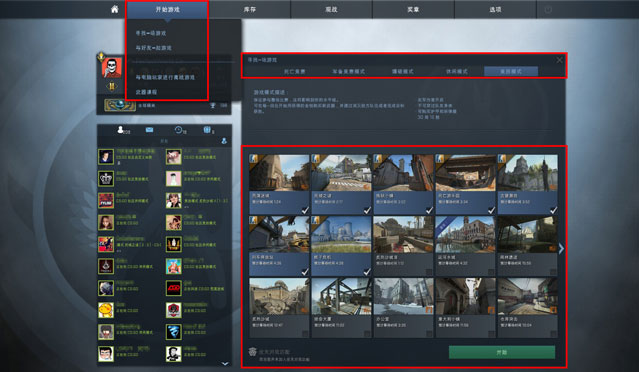The image size is (639, 372).
Task: Show the friends list person icon tab
Action: click(120, 130)
